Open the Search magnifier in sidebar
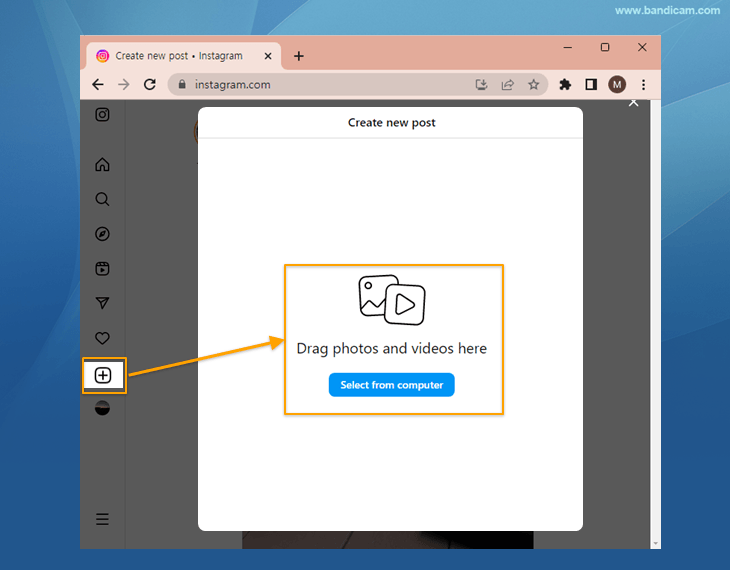The image size is (730, 570). click(x=102, y=199)
